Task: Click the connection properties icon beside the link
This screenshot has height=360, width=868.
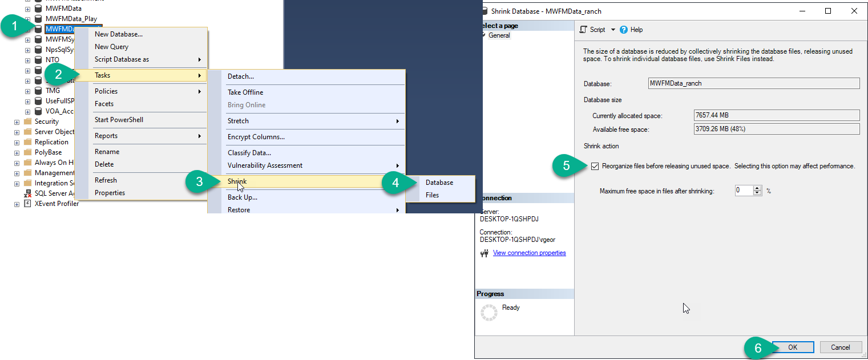Action: tap(485, 253)
